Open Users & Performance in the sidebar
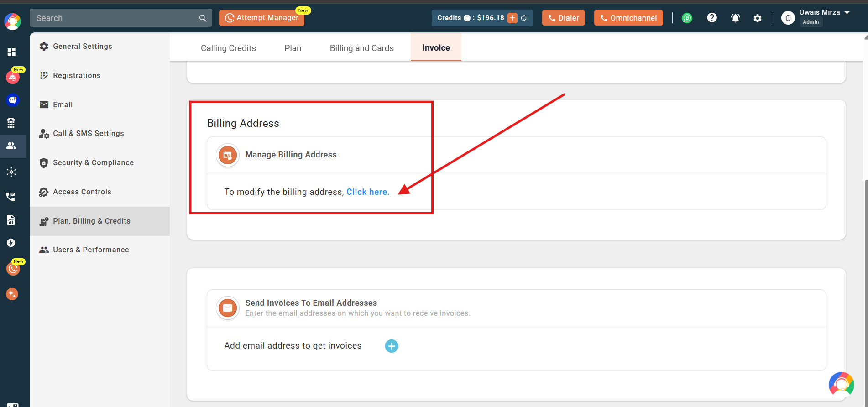This screenshot has width=868, height=407. click(x=99, y=250)
